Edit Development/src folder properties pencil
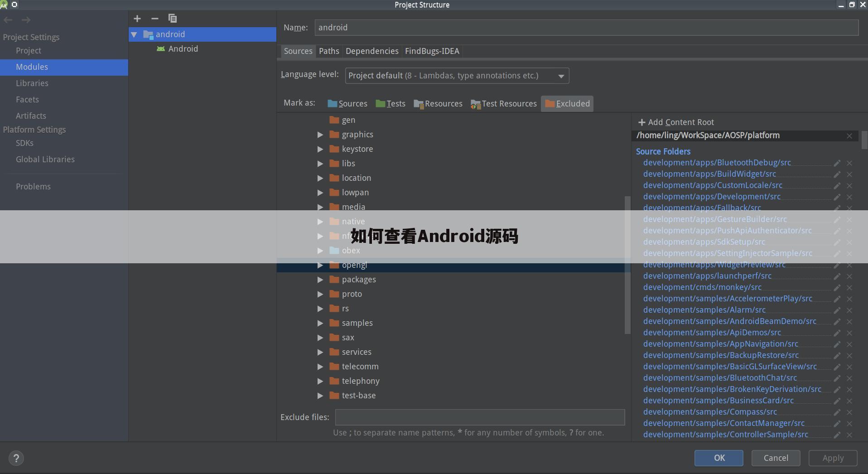 pyautogui.click(x=837, y=197)
